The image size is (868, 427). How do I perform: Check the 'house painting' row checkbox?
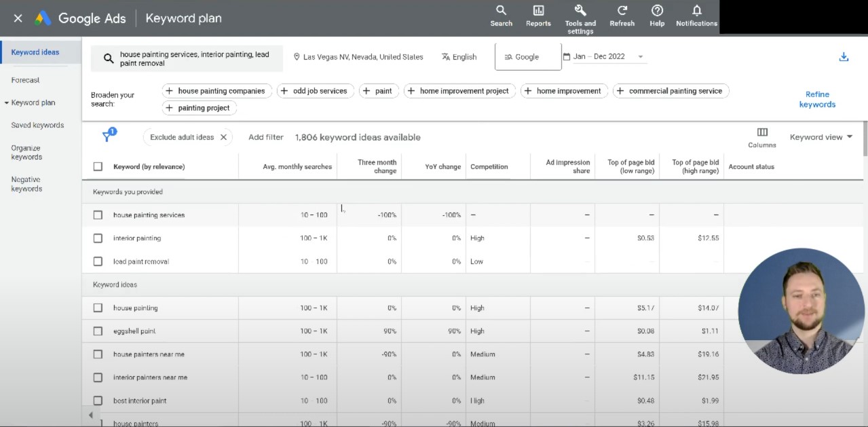click(98, 308)
